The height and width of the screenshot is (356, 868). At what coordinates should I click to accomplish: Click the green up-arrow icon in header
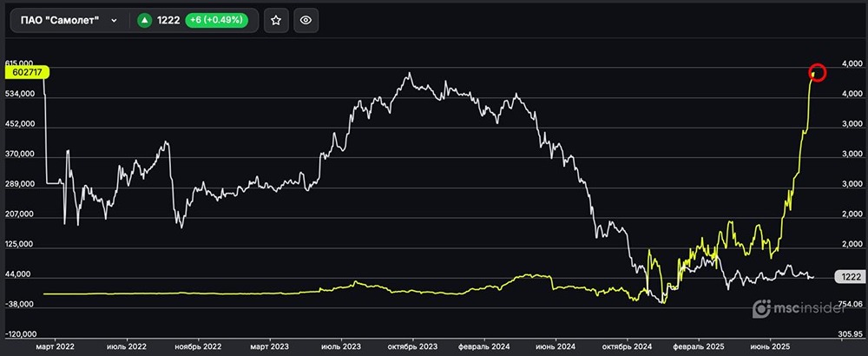tap(144, 20)
